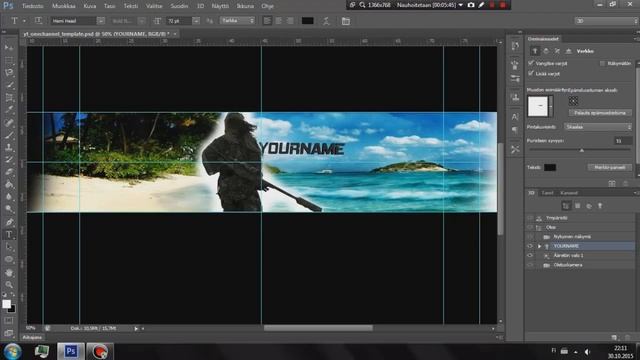Viewport: 640px width, 360px height.
Task: Click the Merkki-paneeli button
Action: (610, 167)
